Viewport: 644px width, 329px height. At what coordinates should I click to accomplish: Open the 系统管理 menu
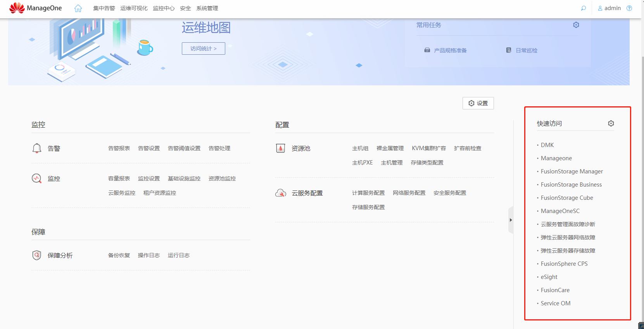(207, 8)
